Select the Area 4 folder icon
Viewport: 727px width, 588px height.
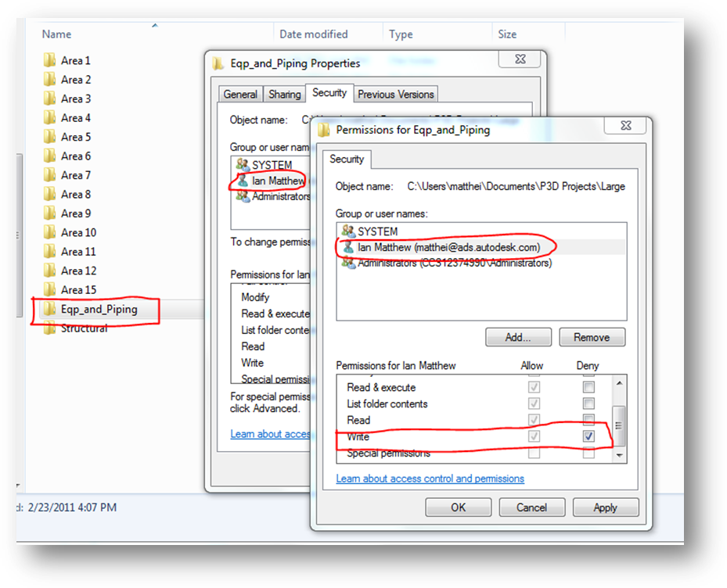pos(49,117)
